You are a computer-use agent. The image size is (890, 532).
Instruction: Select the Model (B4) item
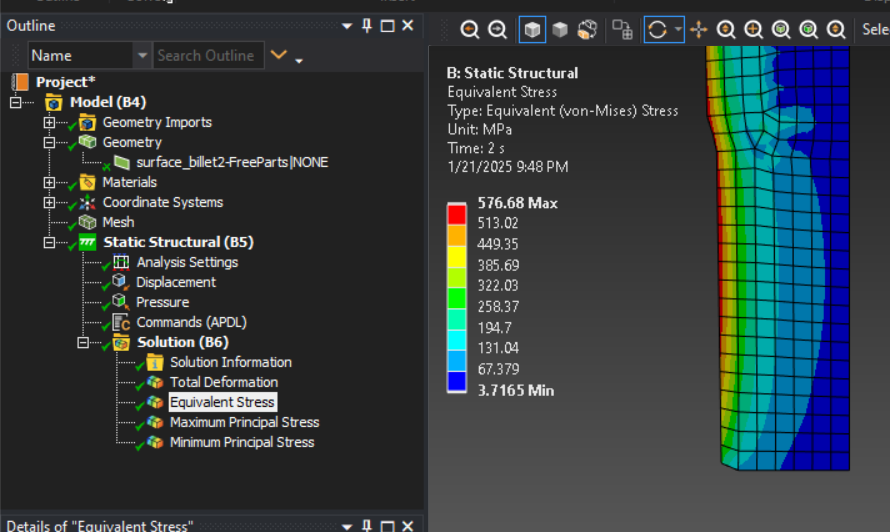[108, 102]
